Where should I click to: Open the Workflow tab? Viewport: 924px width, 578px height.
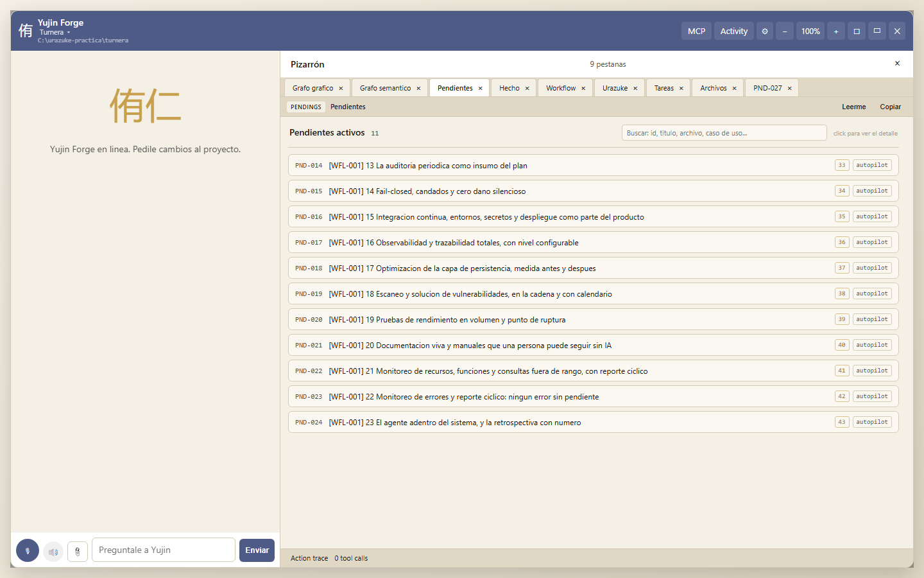click(x=561, y=88)
